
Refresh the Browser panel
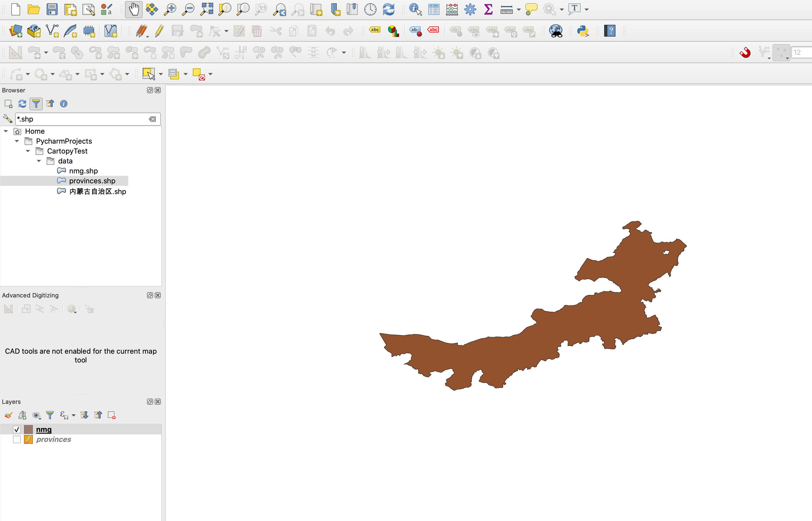[x=22, y=104]
